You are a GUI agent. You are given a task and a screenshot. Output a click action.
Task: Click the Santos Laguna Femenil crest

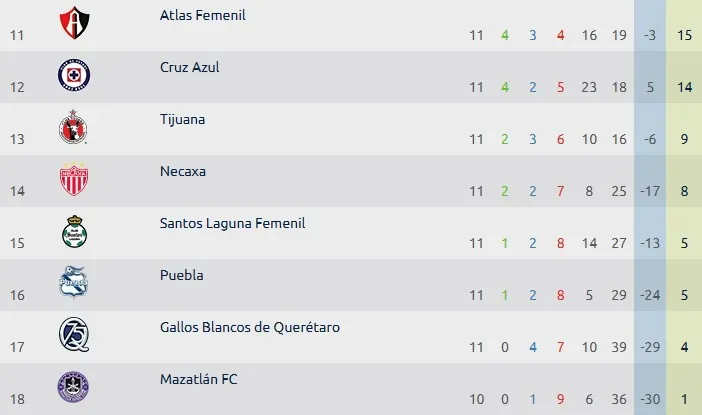pyautogui.click(x=74, y=232)
